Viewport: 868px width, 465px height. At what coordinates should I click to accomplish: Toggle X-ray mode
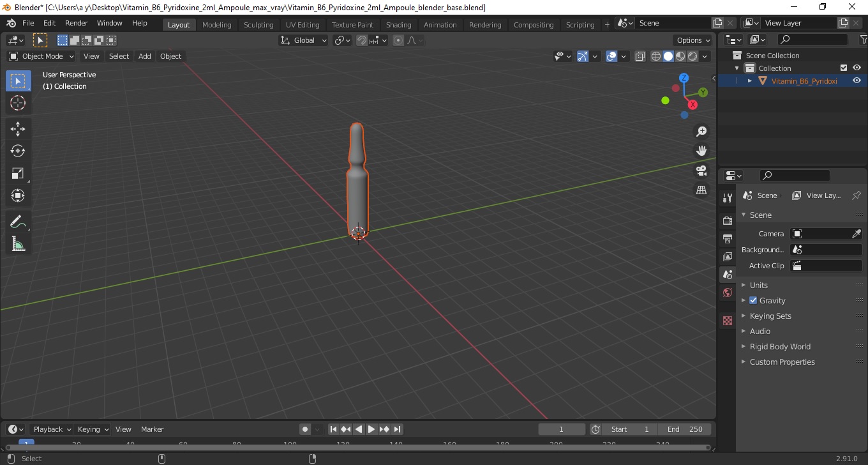(640, 56)
